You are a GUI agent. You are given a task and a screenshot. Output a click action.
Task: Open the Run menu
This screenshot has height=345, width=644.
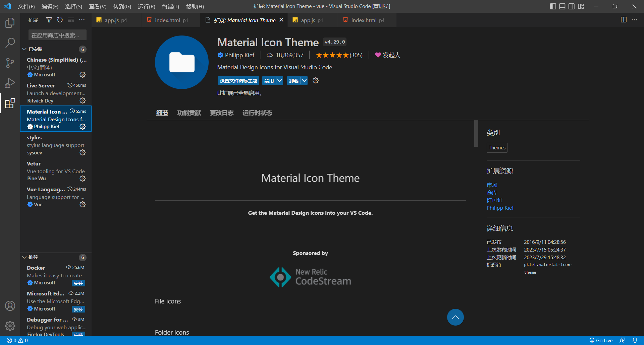(x=147, y=6)
